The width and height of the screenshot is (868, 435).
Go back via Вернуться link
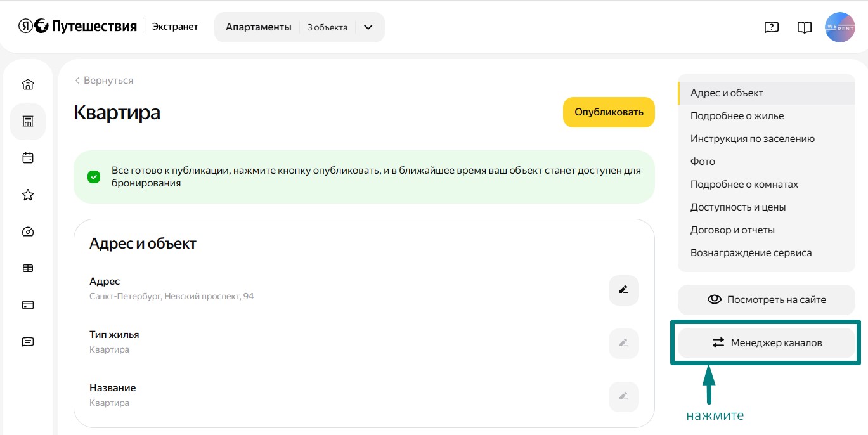point(103,81)
